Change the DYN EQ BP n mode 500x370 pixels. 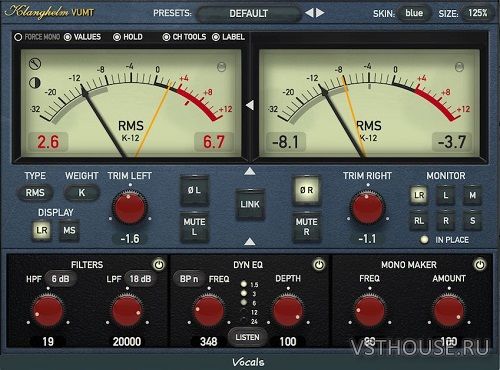(189, 279)
